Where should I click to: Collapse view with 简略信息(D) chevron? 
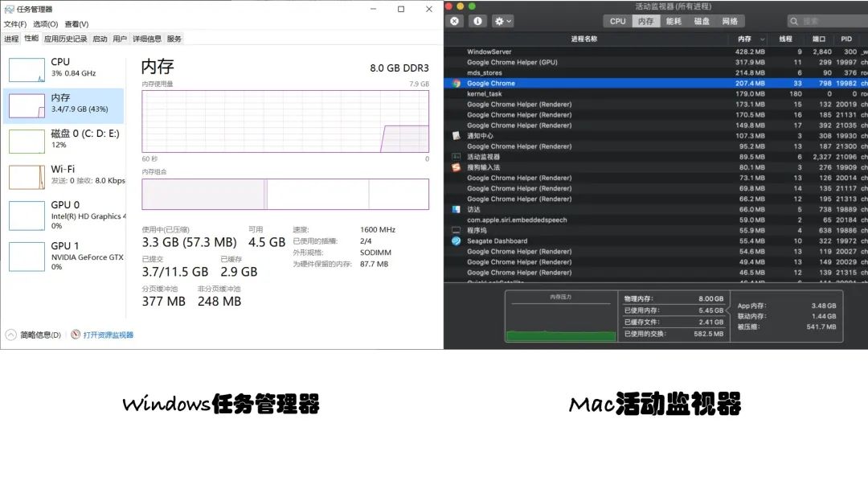coord(11,335)
